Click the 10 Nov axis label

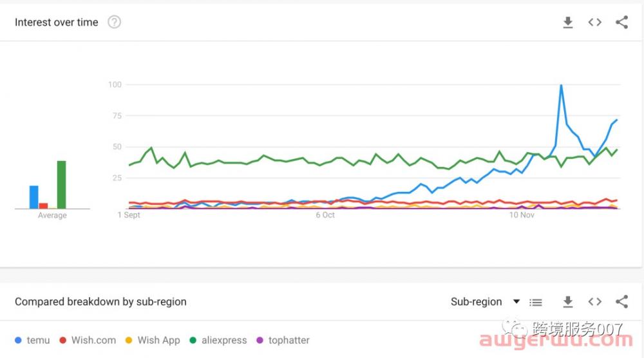point(522,215)
